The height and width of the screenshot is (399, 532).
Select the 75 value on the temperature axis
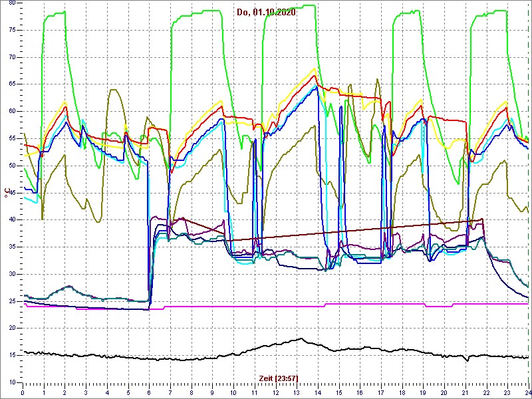pyautogui.click(x=11, y=30)
